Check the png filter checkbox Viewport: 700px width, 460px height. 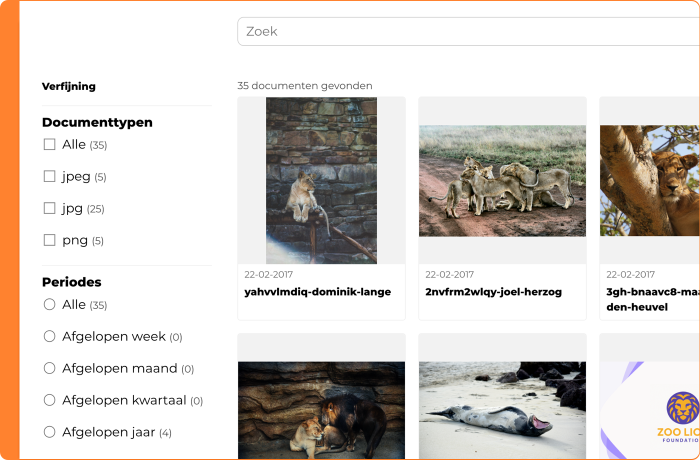50,240
